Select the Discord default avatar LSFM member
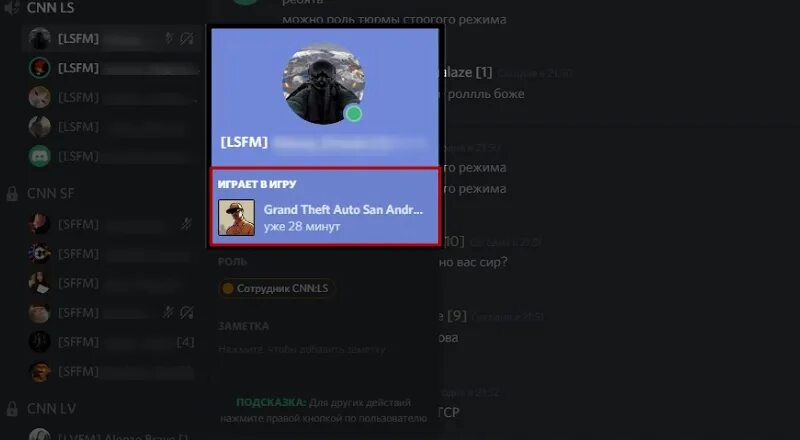This screenshot has height=440, width=800. click(112, 156)
